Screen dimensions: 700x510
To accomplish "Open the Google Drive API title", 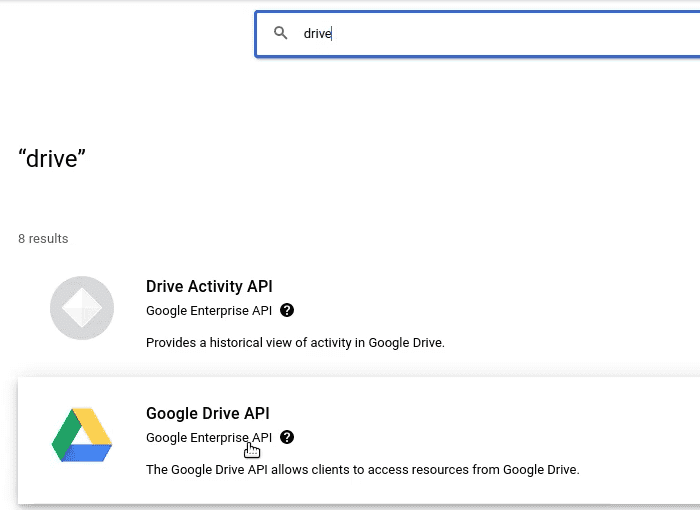I will click(208, 414).
